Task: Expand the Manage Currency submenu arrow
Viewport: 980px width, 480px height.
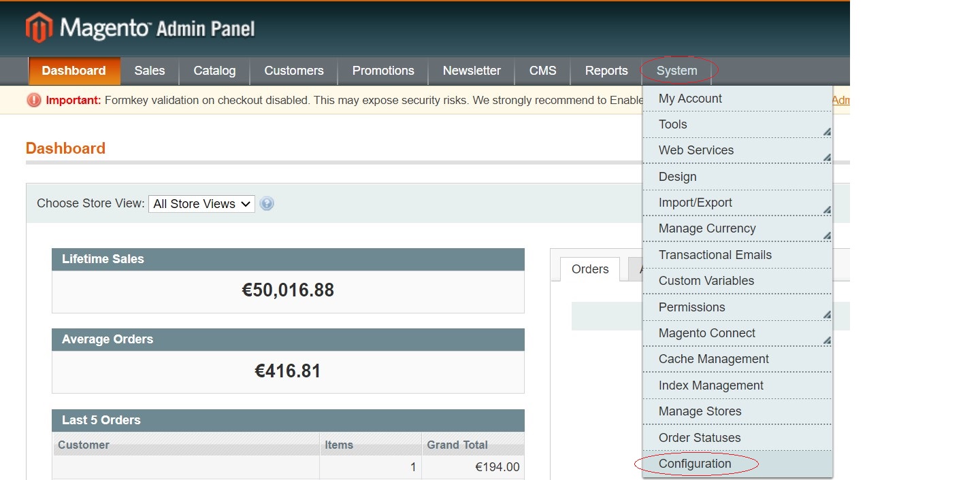Action: click(826, 236)
